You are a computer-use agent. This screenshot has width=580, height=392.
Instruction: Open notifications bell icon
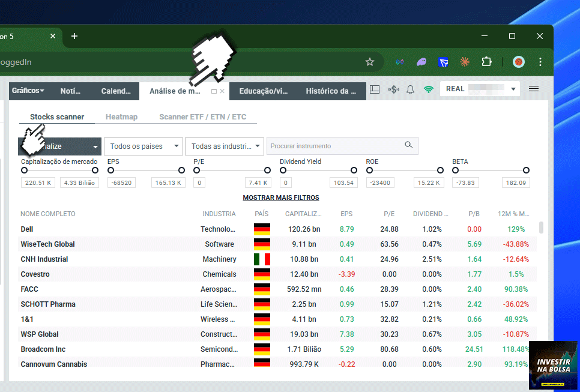410,89
